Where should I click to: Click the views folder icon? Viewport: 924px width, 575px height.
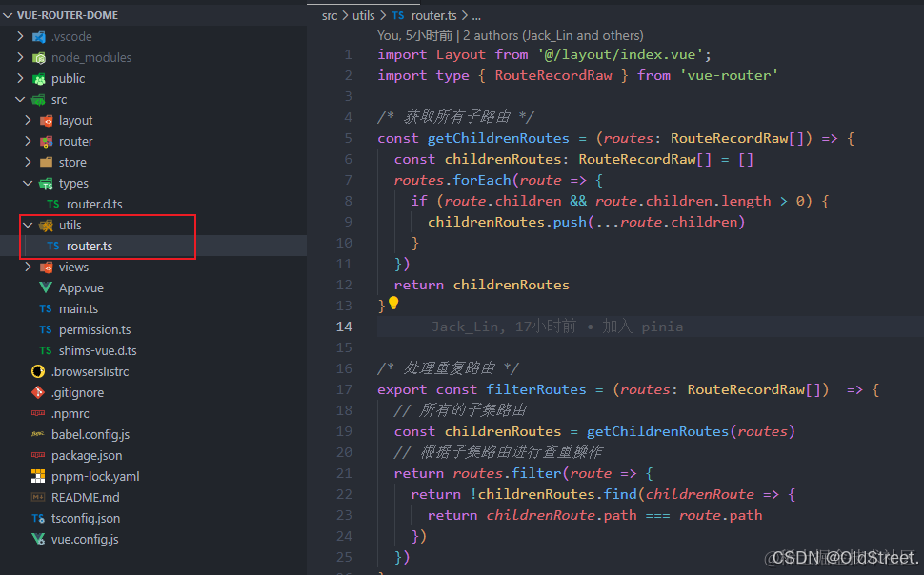[46, 267]
